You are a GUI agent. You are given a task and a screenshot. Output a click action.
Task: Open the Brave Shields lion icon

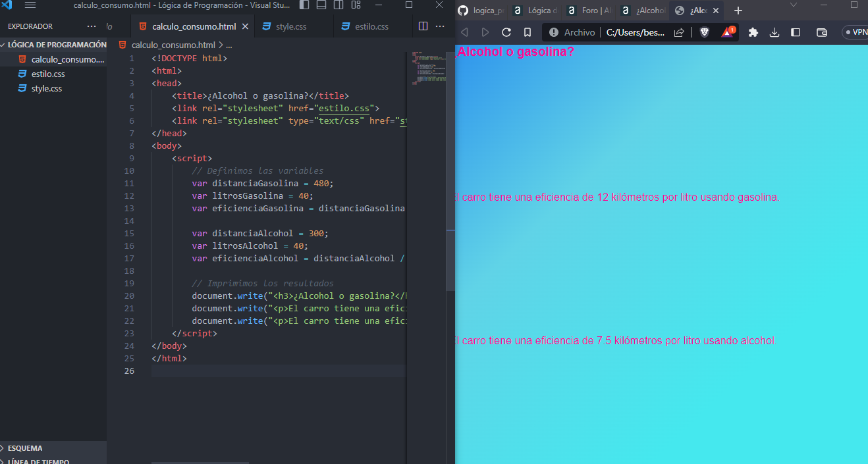click(x=704, y=32)
